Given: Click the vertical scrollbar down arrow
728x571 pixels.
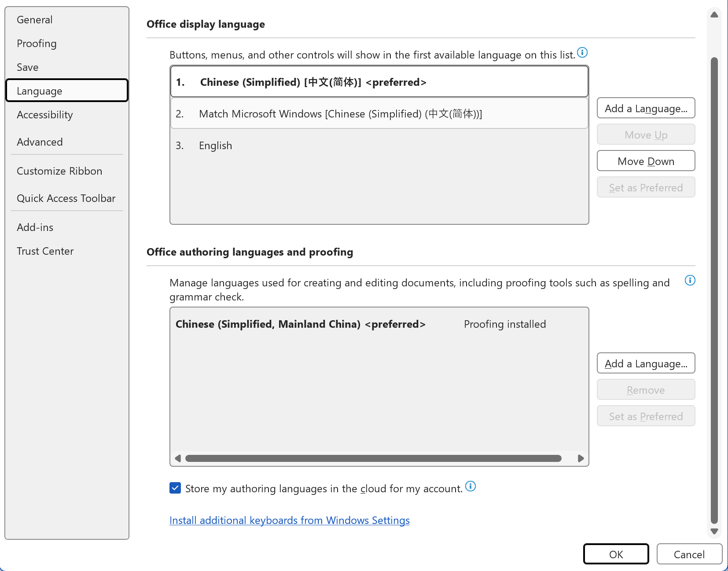Looking at the screenshot, I should [x=714, y=531].
